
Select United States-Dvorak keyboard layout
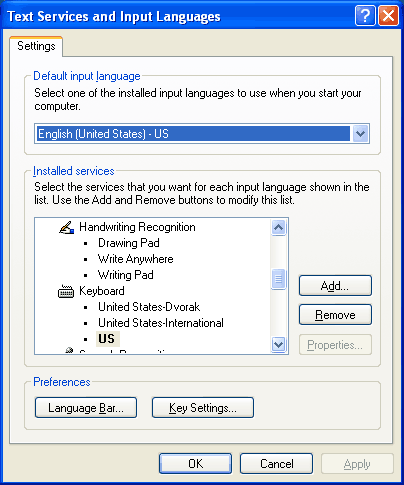149,307
